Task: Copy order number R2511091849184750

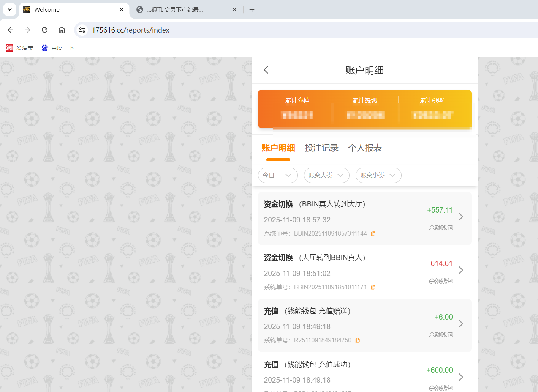Action: click(x=358, y=340)
